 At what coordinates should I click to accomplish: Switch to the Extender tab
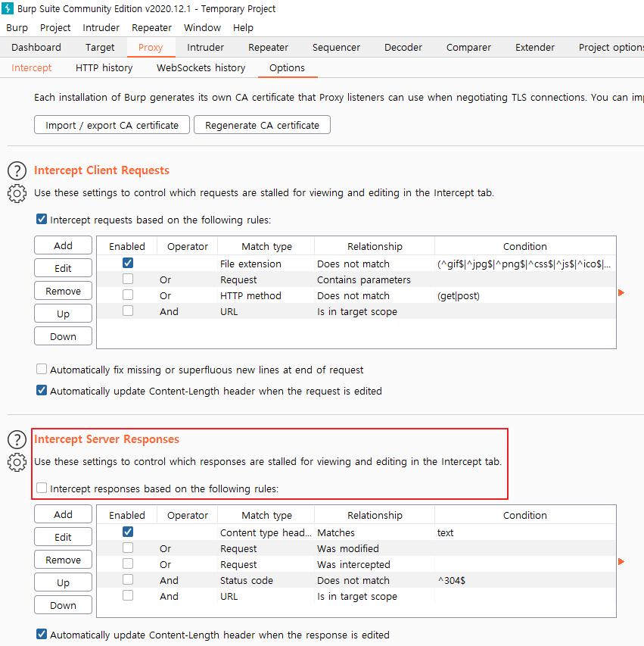(x=535, y=48)
